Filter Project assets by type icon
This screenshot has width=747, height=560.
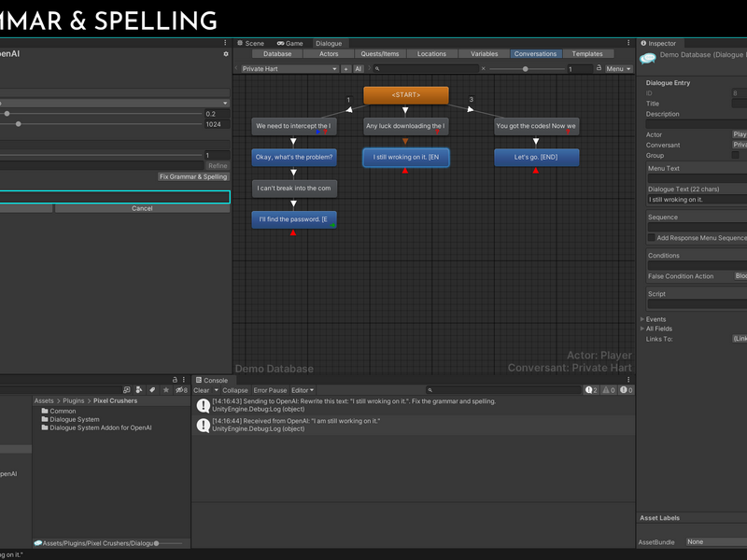coord(139,390)
